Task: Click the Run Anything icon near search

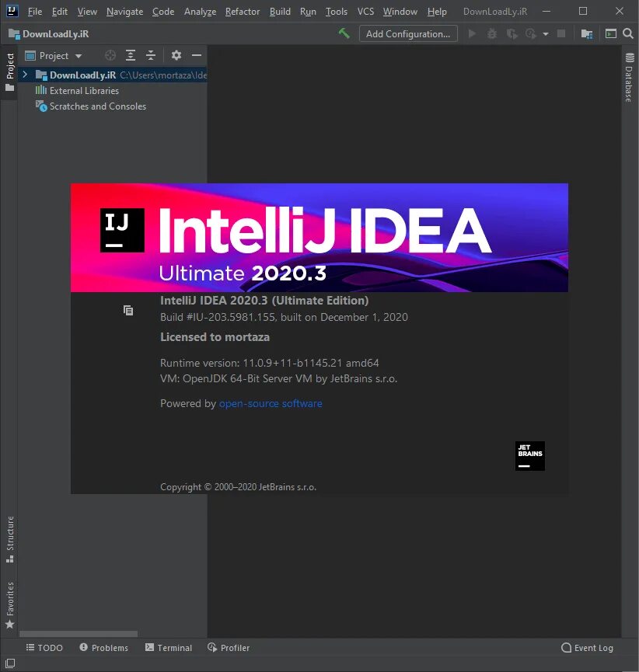Action: coord(611,33)
